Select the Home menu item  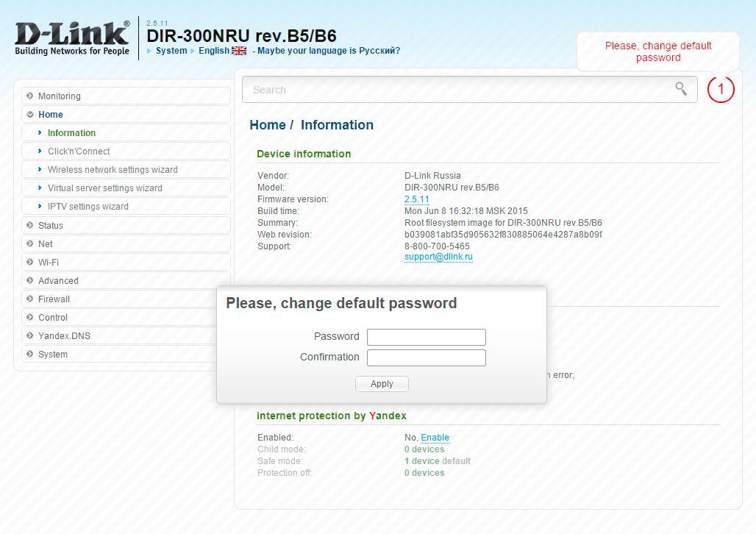coord(126,114)
